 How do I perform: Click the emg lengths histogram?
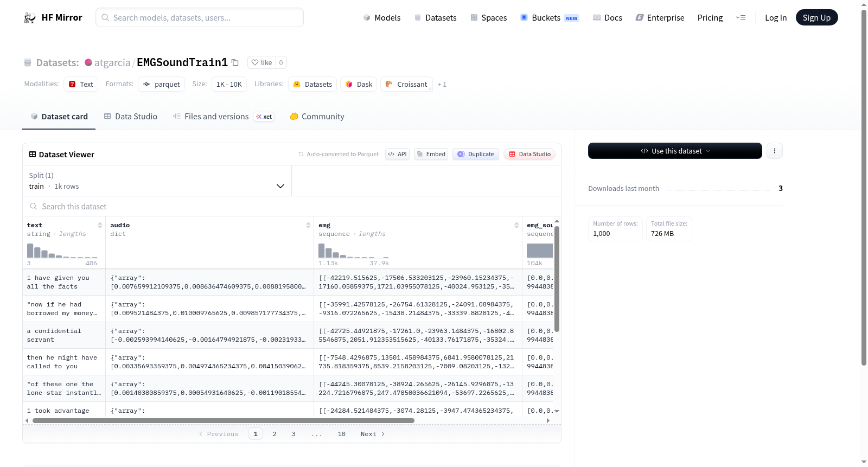[354, 251]
